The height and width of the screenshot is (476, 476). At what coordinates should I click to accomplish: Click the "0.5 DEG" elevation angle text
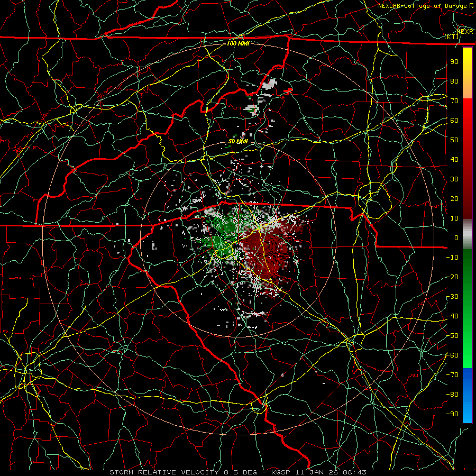(x=240, y=472)
